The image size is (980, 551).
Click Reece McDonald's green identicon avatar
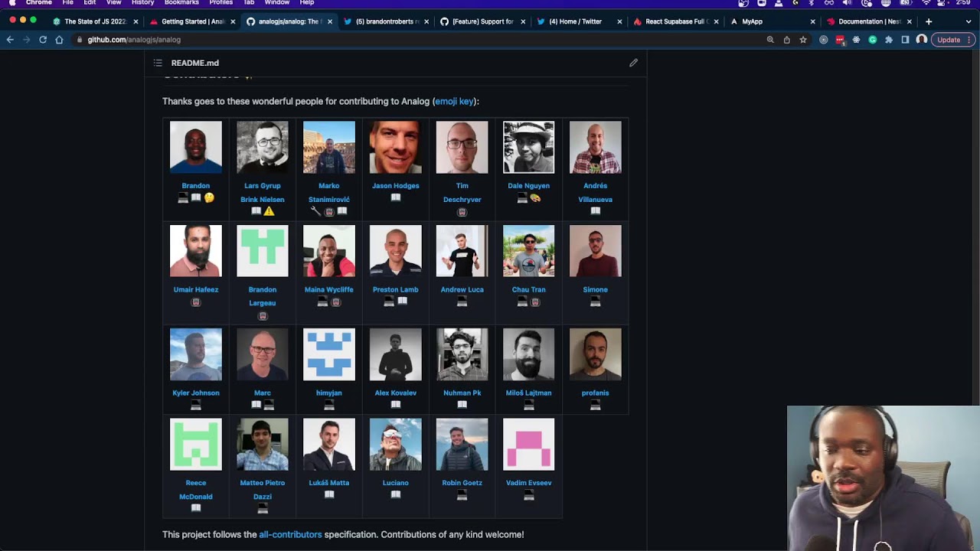(196, 445)
